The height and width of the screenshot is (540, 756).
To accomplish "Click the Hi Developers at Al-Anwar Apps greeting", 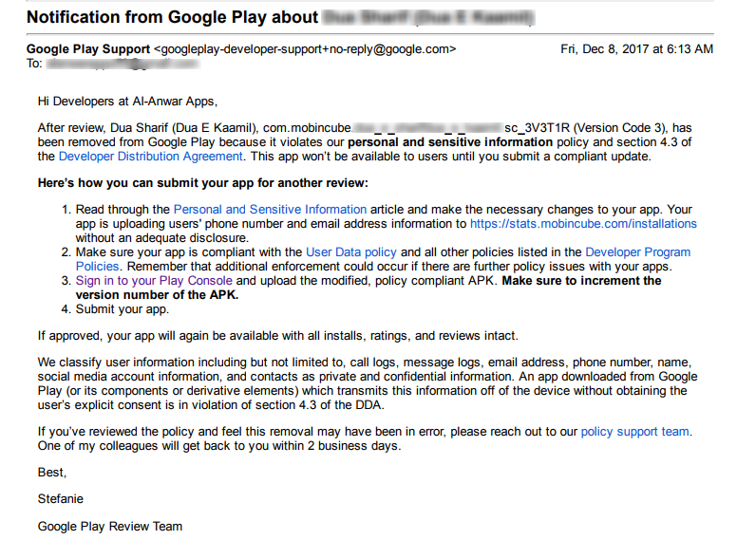I will [x=128, y=102].
